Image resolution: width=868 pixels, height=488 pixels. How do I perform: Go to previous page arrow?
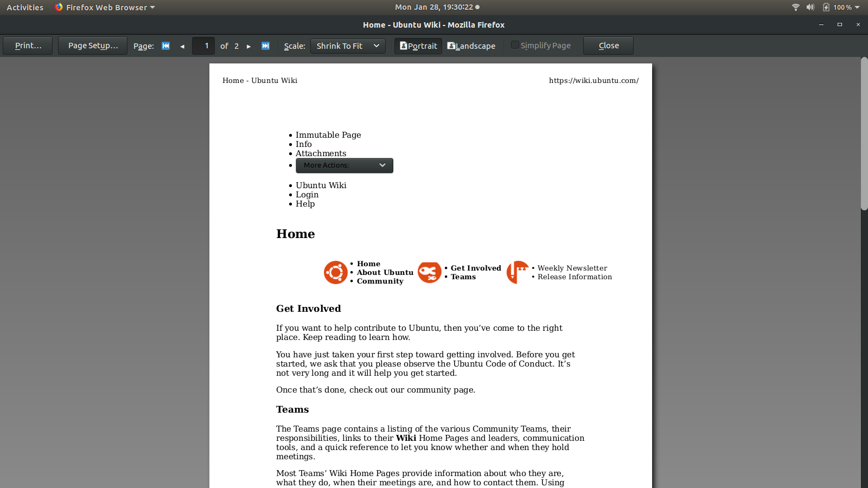click(x=182, y=46)
